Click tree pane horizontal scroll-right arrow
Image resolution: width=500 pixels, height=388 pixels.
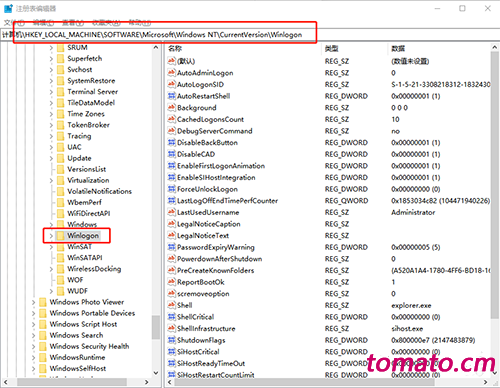[147, 382]
